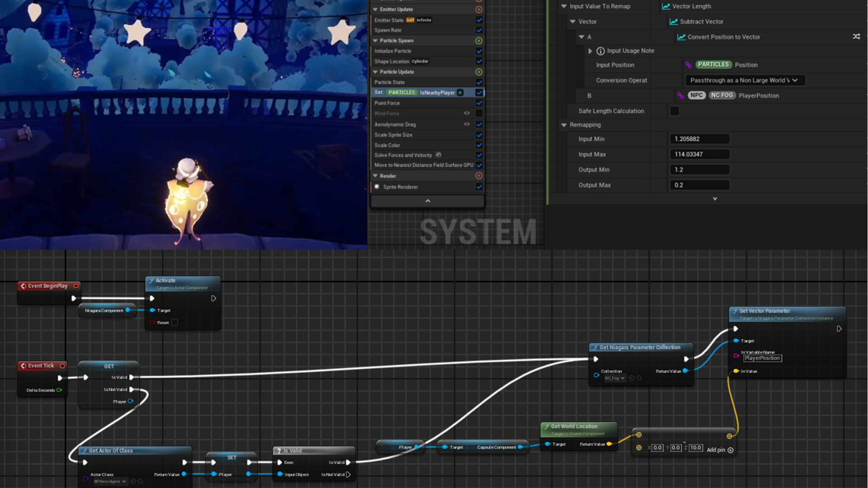Image resolution: width=868 pixels, height=488 pixels.
Task: Click the shuffle icon beside Convert Position to Vector
Action: [x=856, y=37]
